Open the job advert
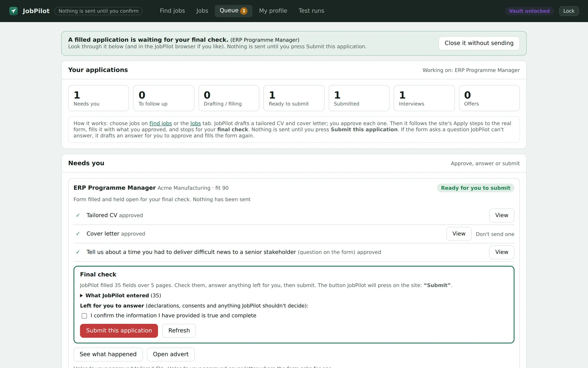 point(171,355)
